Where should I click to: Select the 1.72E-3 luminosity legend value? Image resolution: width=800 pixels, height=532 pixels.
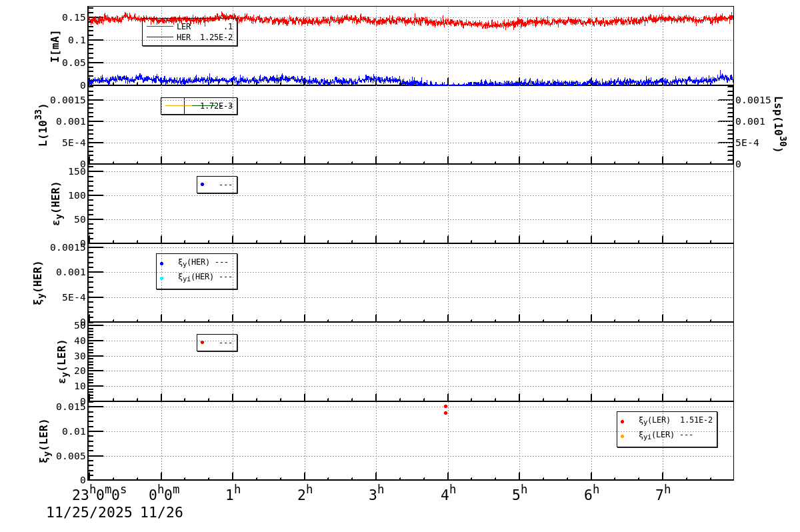pos(216,106)
